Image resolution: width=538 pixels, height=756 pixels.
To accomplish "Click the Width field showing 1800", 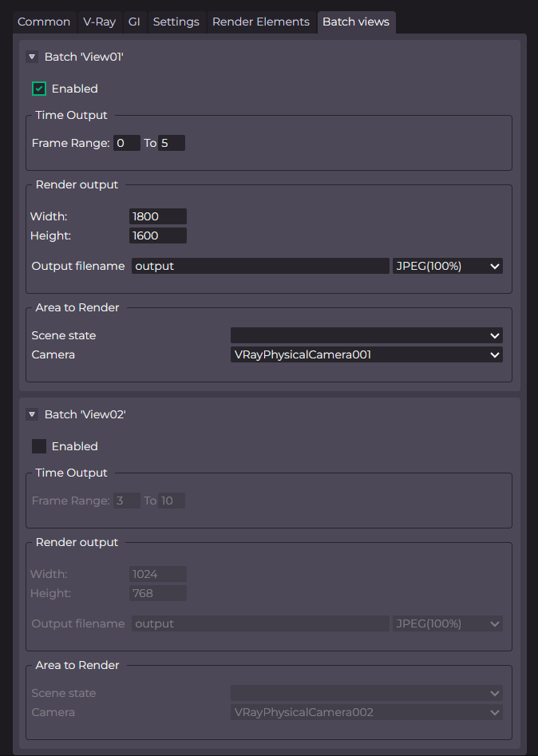I will point(157,216).
